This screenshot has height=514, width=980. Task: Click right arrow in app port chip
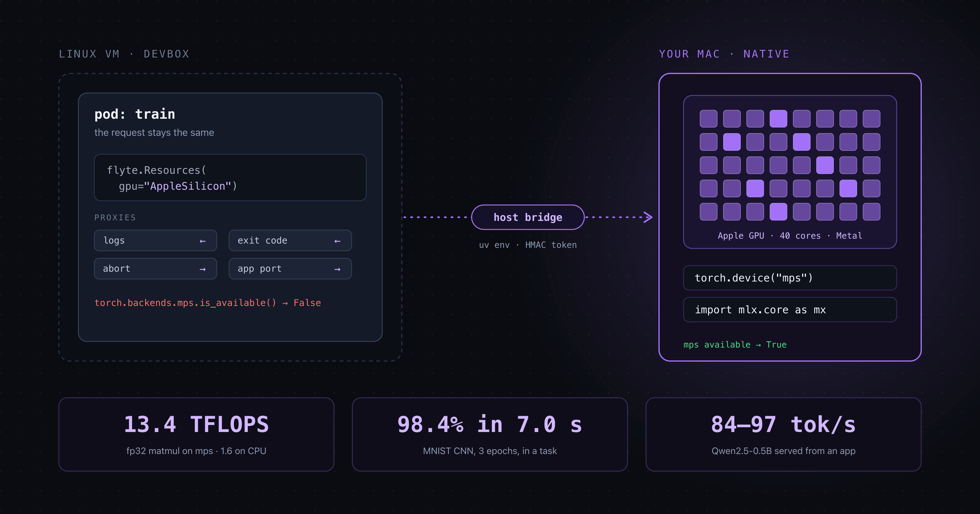pos(337,269)
